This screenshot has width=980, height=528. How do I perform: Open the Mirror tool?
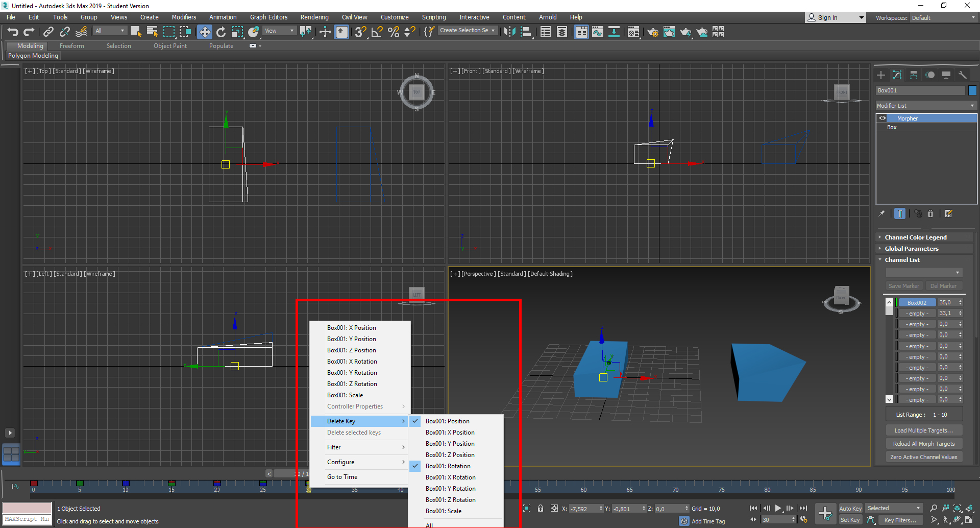pos(509,32)
